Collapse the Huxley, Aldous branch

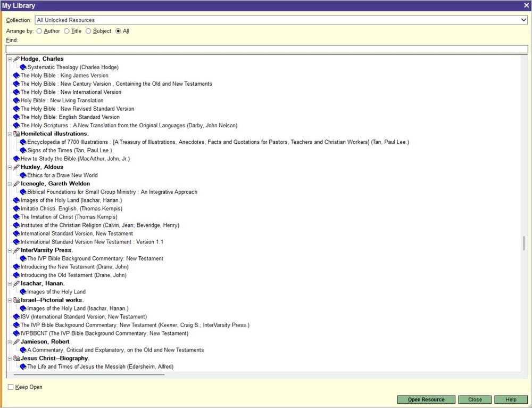click(x=10, y=167)
